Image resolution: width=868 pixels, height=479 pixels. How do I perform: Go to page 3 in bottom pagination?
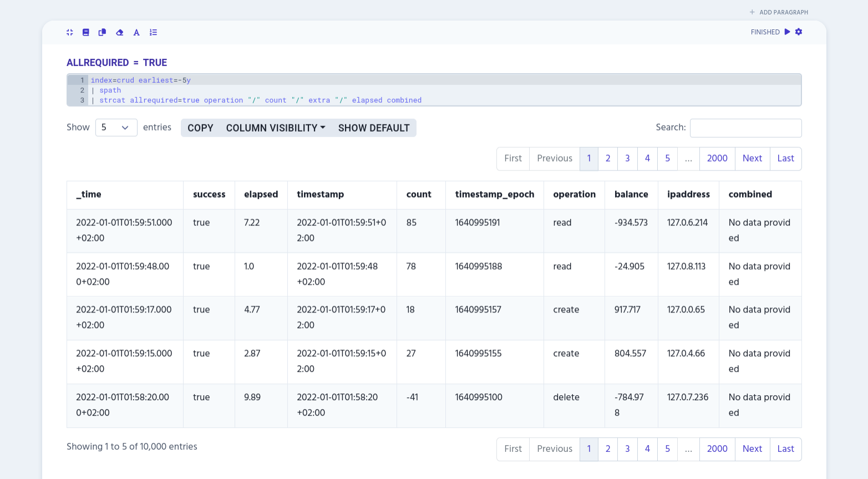tap(627, 449)
